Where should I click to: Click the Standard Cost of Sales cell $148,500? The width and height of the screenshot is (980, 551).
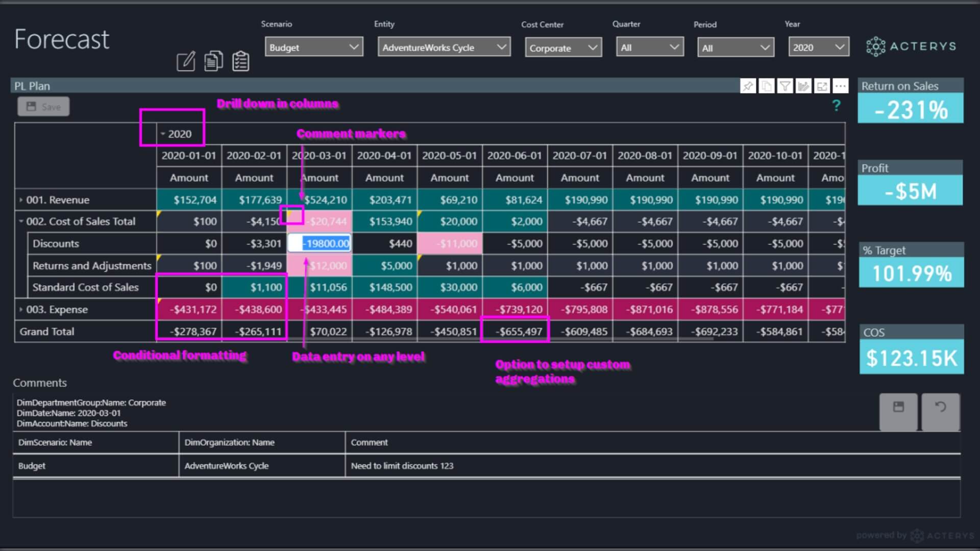[384, 287]
